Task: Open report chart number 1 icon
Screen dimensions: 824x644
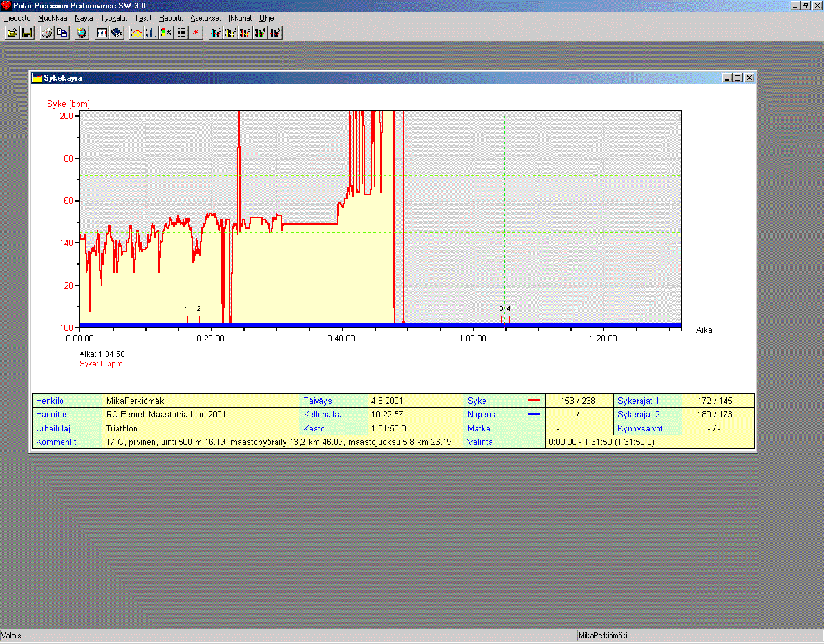Action: (x=215, y=33)
